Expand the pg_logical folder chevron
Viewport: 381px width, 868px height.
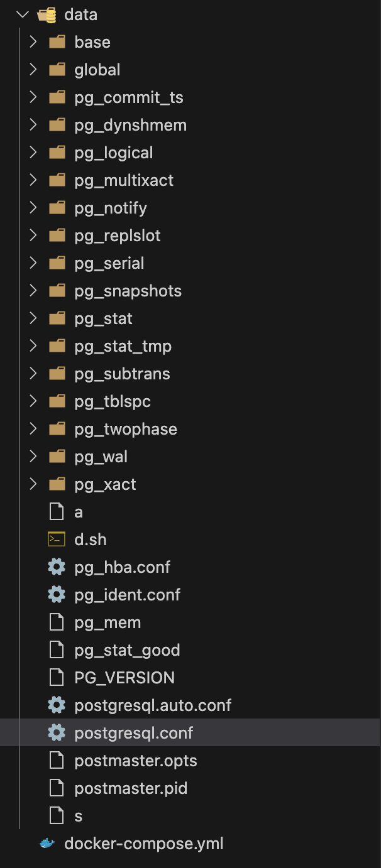click(33, 153)
